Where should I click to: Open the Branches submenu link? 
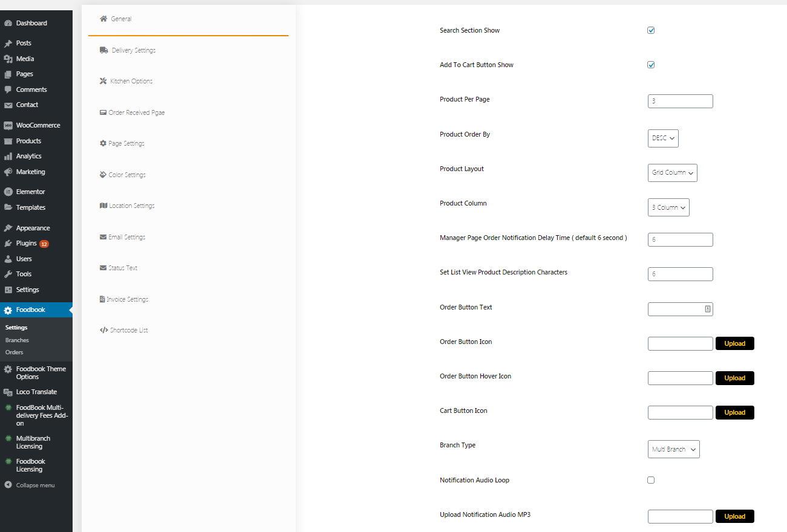tap(17, 340)
